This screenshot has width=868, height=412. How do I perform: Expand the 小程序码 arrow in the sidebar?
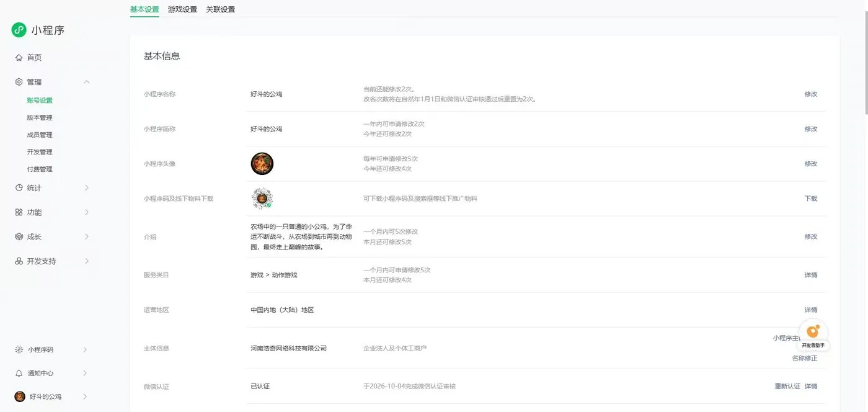85,349
